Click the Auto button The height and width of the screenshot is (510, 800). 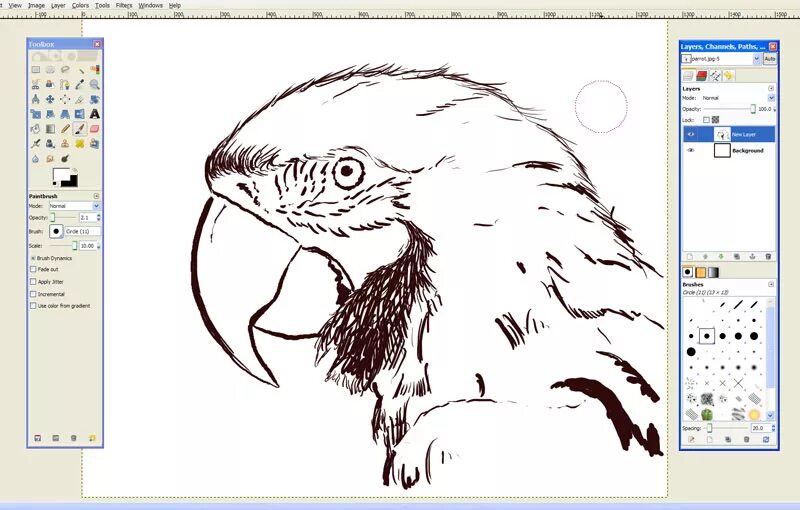click(770, 59)
